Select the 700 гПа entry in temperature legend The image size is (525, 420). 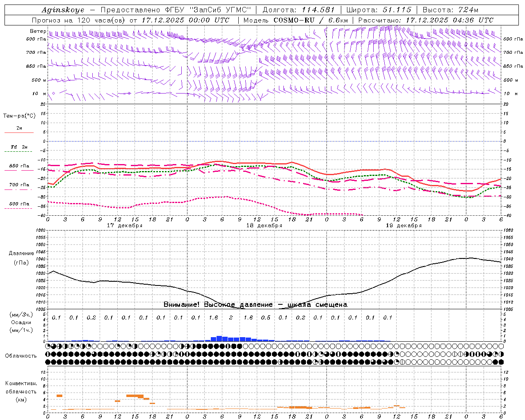19,185
